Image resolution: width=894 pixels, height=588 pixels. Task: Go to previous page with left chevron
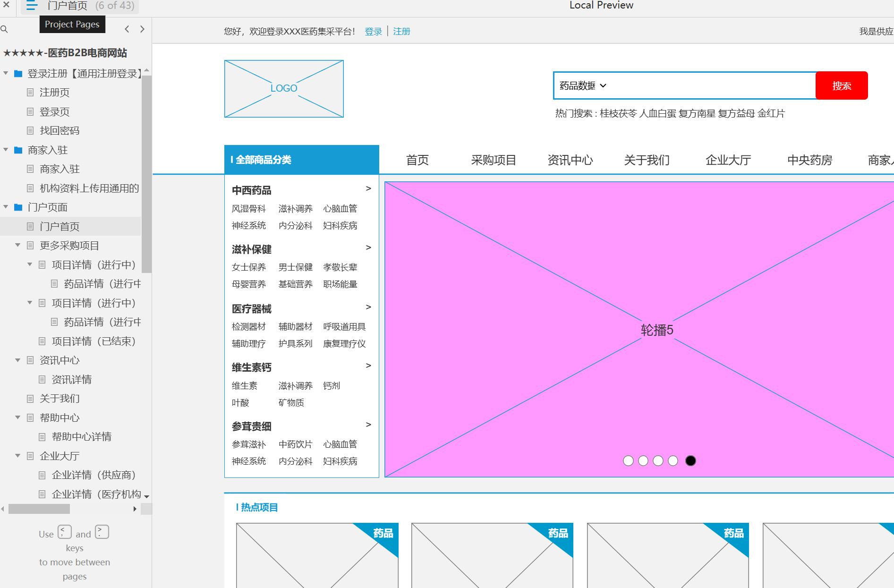click(x=127, y=29)
